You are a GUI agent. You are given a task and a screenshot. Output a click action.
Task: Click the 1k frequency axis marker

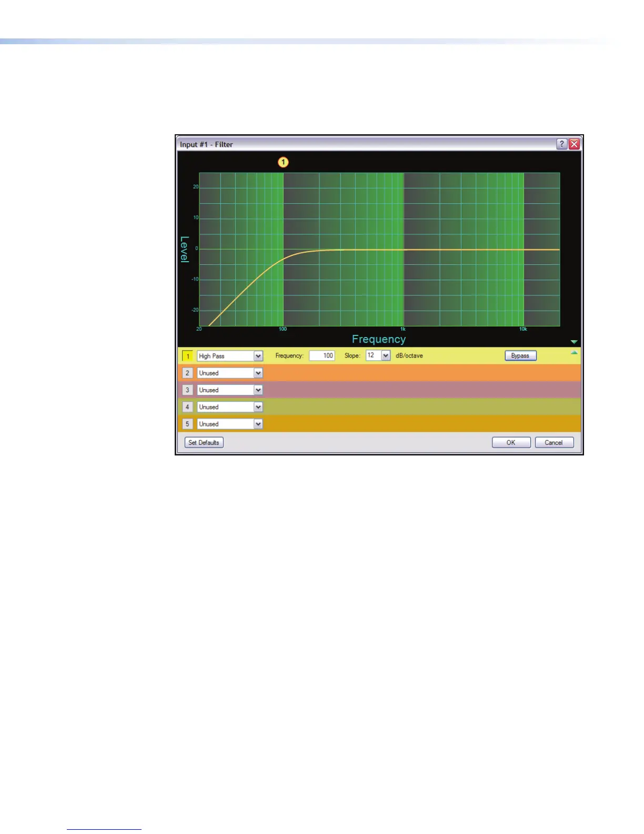pos(403,329)
